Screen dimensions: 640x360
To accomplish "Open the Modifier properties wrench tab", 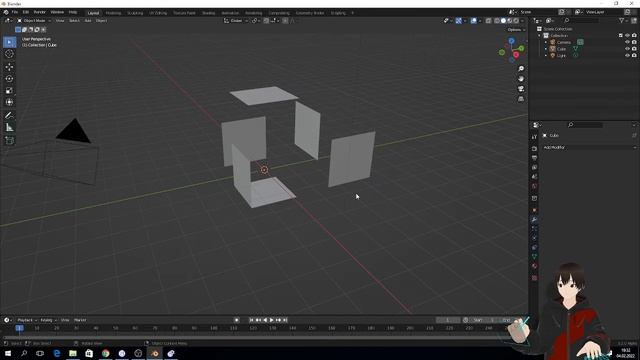I will pyautogui.click(x=534, y=220).
